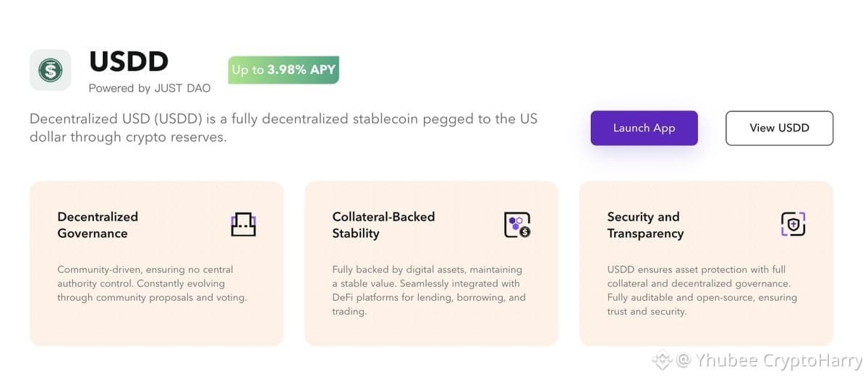Click the Yhubee CryptoHarry watermark text
The height and width of the screenshot is (378, 868).
pyautogui.click(x=778, y=360)
